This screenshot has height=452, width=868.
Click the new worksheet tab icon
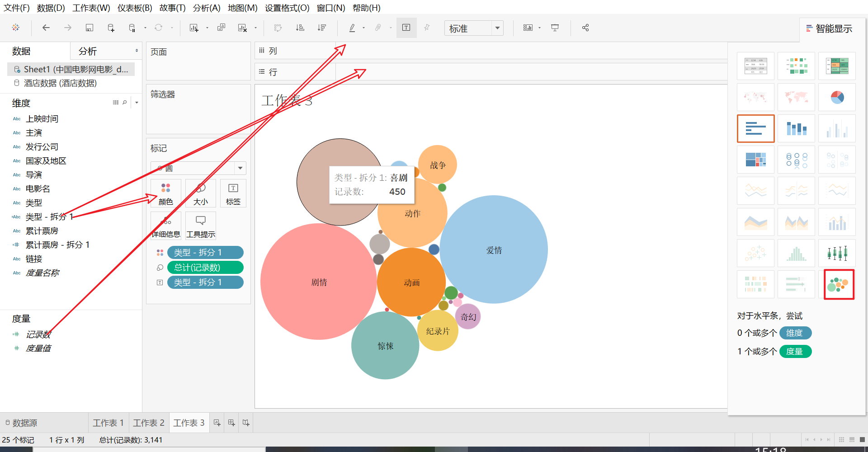(217, 423)
